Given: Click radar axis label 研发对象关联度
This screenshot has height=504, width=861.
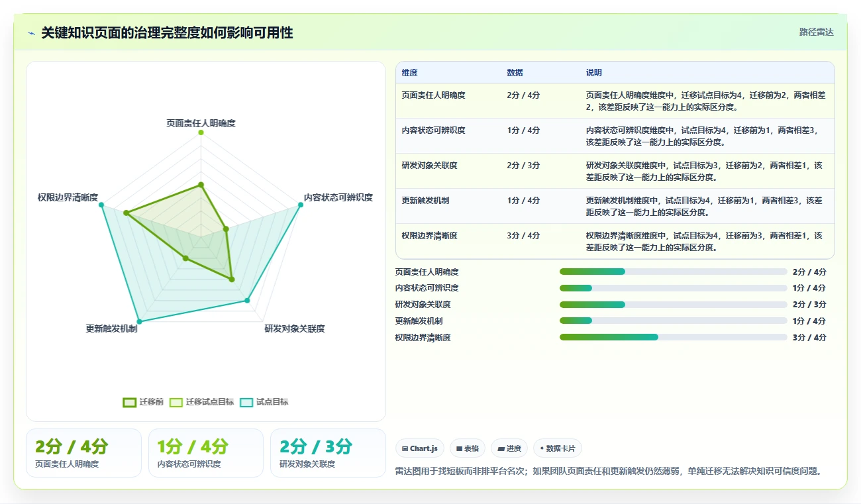Looking at the screenshot, I should click(x=295, y=328).
